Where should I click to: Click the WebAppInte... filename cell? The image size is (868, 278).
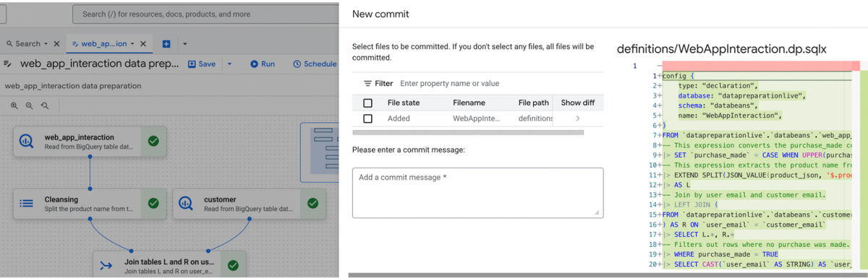[x=477, y=118]
